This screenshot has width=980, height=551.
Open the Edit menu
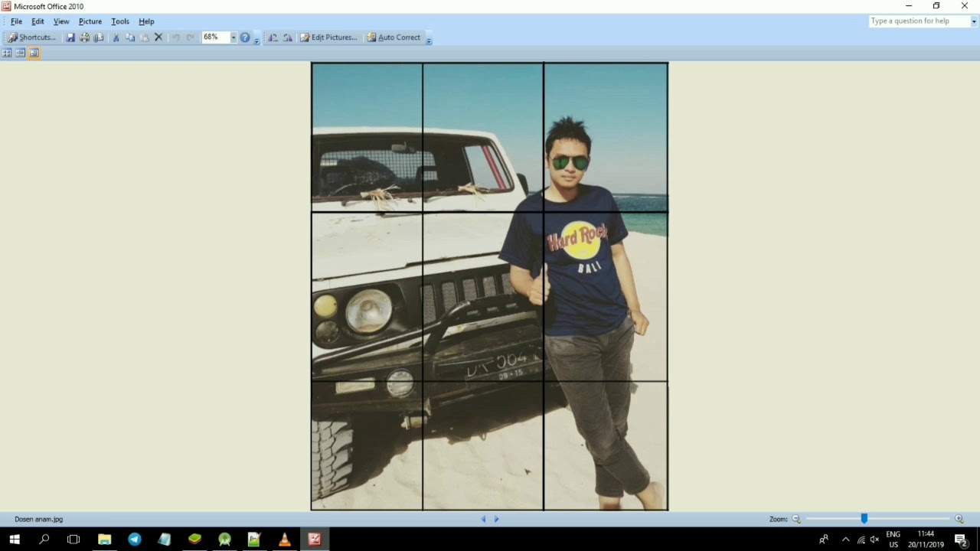(x=38, y=21)
